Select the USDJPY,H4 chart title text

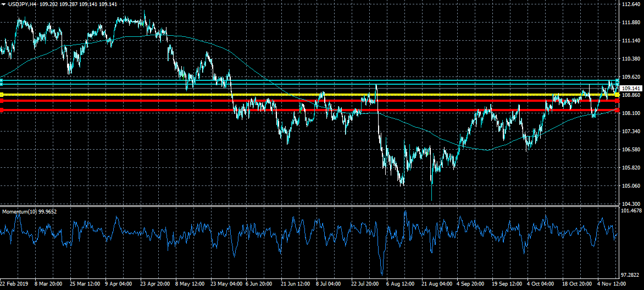pos(22,4)
